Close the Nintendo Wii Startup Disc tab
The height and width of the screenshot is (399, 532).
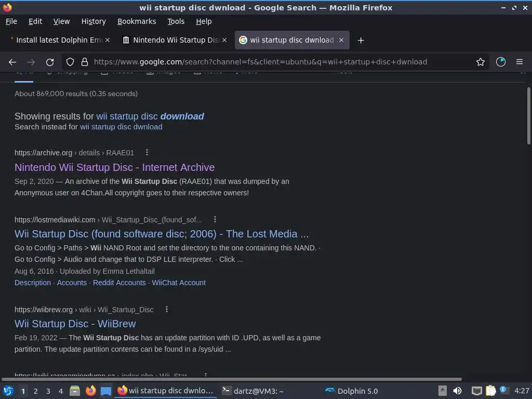click(x=224, y=40)
